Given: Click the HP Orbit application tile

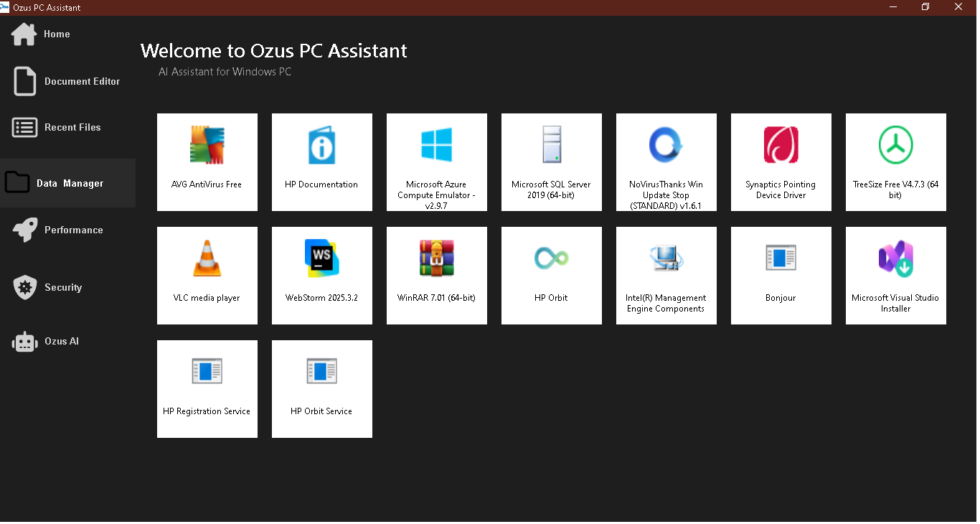Looking at the screenshot, I should click(x=551, y=275).
